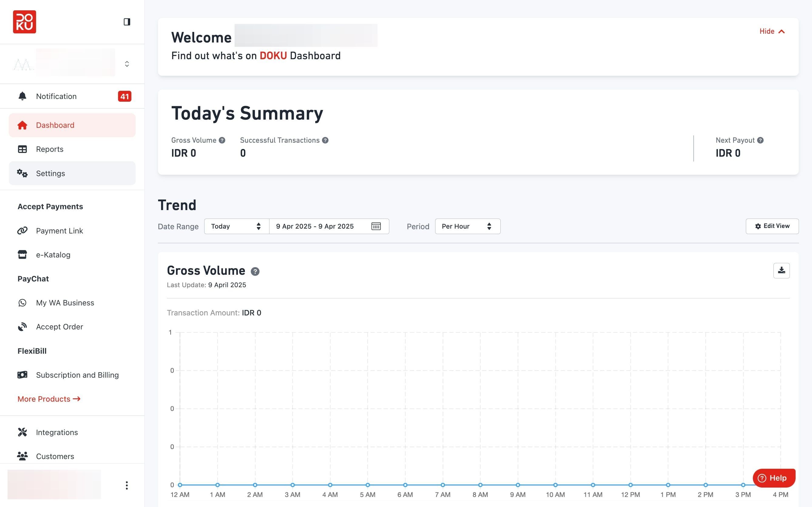
Task: Open Payment Link page
Action: pos(72,231)
